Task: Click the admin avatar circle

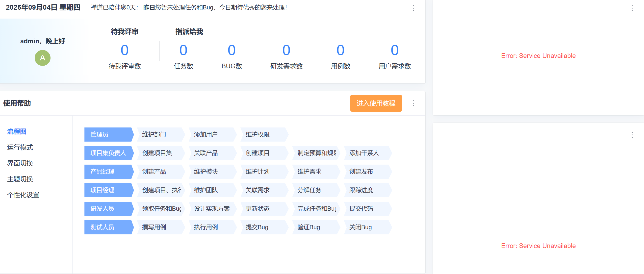Action: pyautogui.click(x=43, y=58)
